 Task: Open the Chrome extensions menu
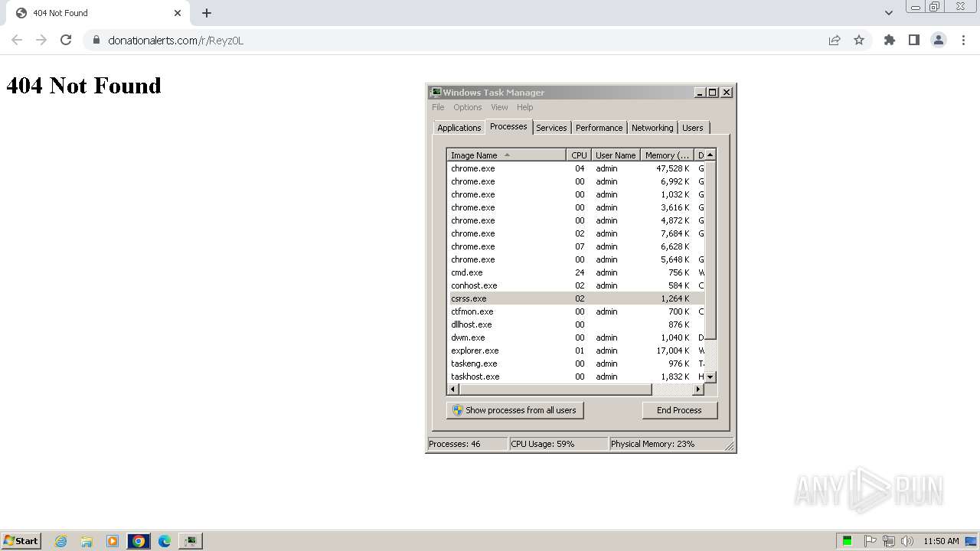pyautogui.click(x=890, y=40)
